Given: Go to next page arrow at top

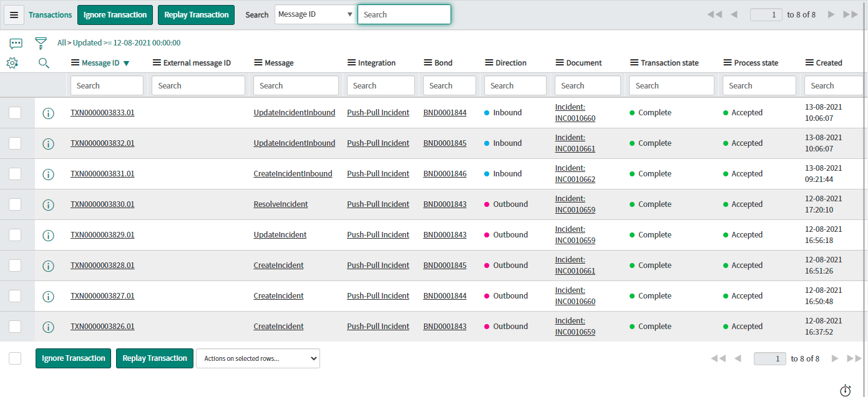Looking at the screenshot, I should 831,14.
